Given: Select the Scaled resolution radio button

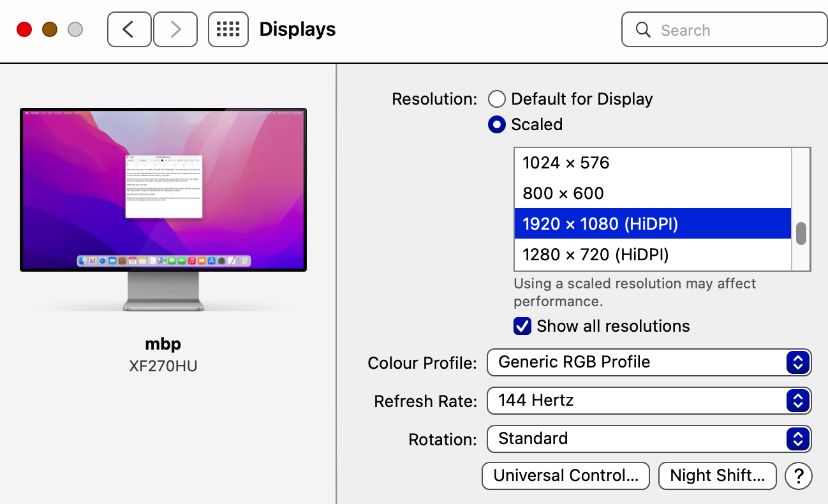Looking at the screenshot, I should 497,124.
